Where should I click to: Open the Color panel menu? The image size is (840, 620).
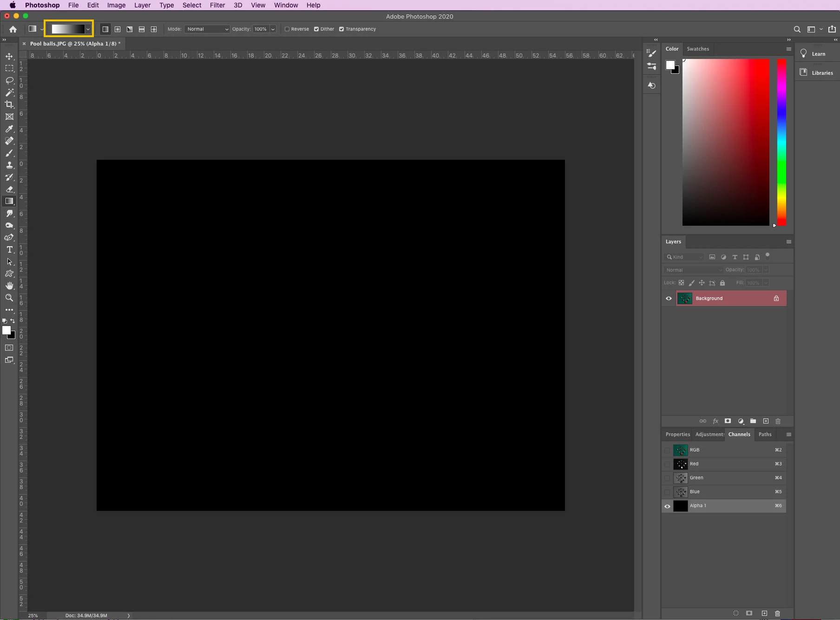tap(788, 49)
